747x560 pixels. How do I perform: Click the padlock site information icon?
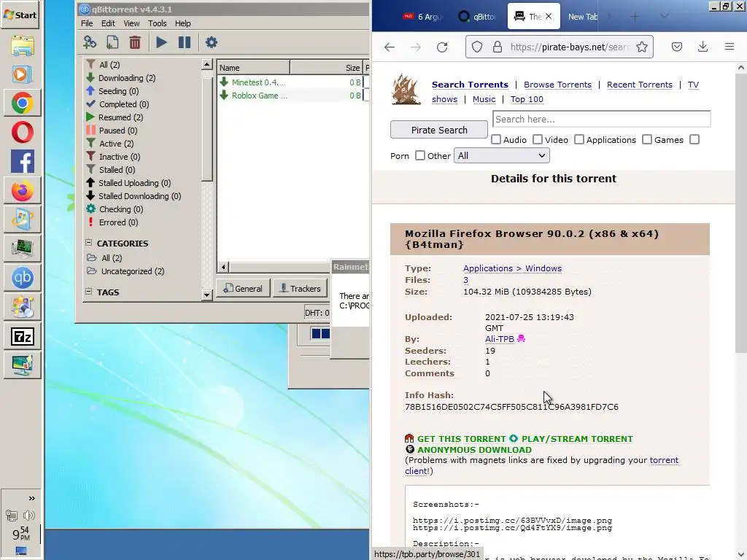[x=498, y=47]
